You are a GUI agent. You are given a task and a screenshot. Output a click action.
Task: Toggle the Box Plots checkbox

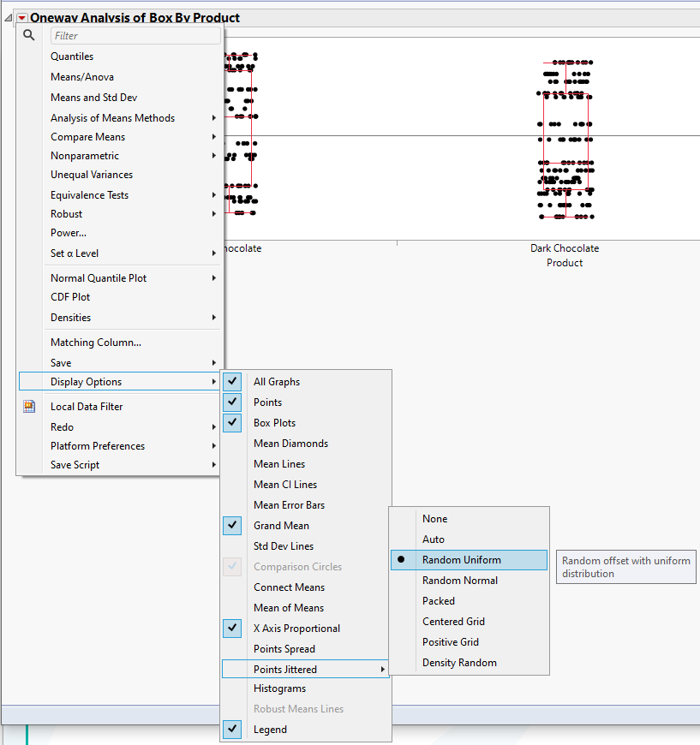pos(231,422)
